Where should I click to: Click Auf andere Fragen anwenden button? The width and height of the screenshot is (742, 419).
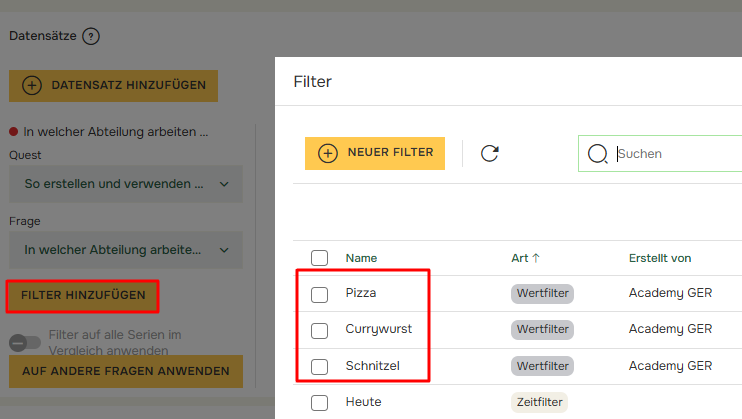[126, 371]
